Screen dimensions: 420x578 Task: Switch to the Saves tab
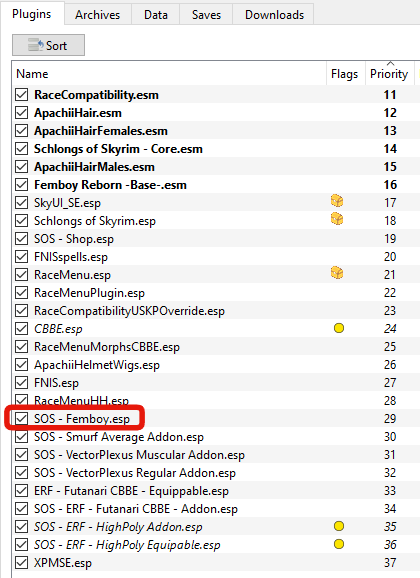click(x=206, y=15)
